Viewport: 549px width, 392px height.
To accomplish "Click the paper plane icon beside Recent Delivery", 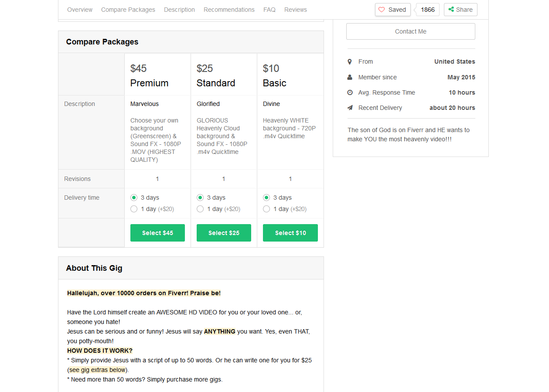I will click(x=350, y=108).
